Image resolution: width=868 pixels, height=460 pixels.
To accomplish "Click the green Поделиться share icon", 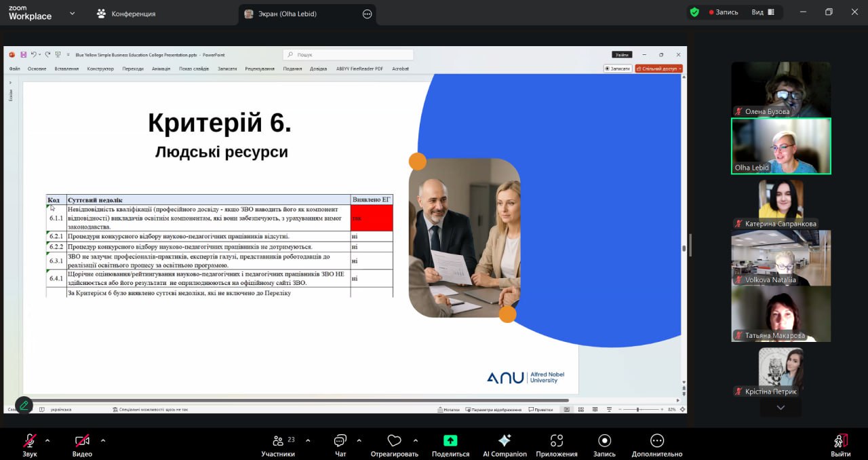I will [x=450, y=441].
